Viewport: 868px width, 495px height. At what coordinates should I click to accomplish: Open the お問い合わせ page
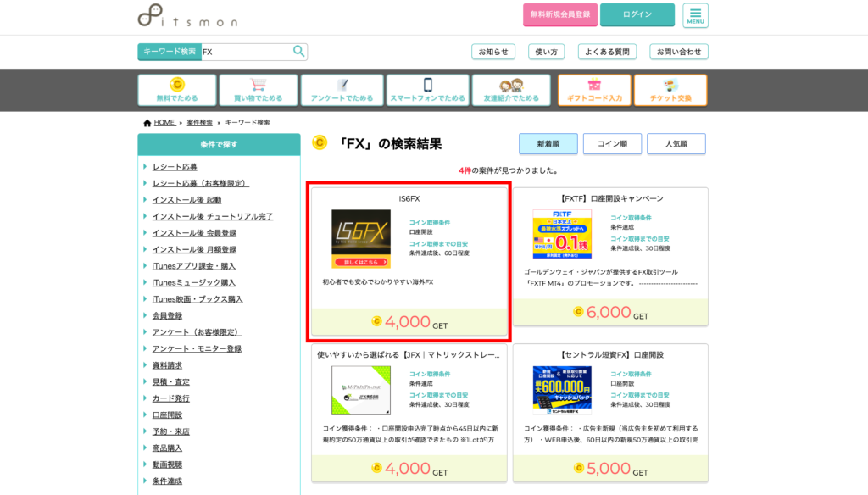point(679,52)
